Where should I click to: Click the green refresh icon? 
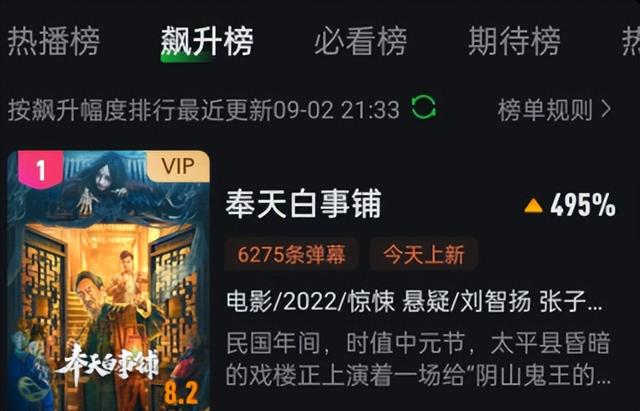(x=423, y=107)
